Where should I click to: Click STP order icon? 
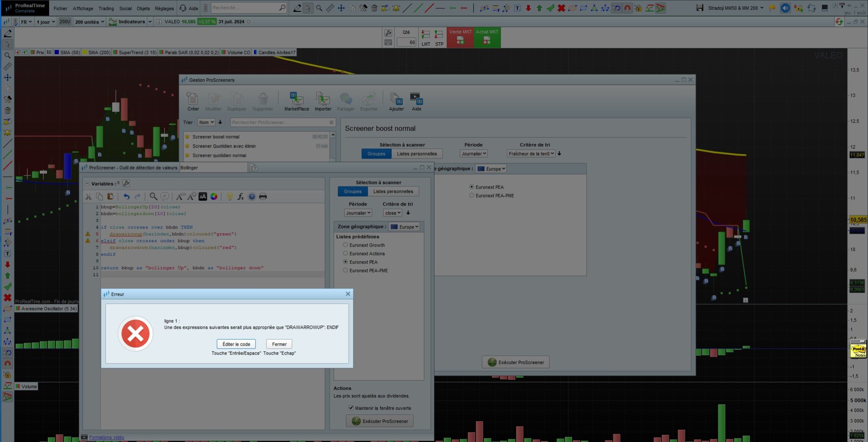(x=439, y=38)
